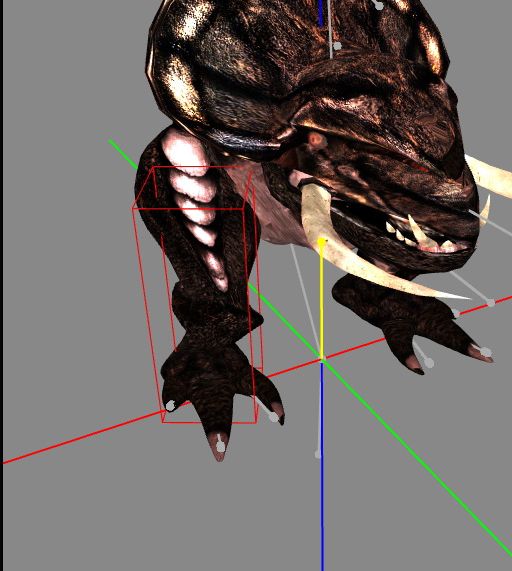Viewport: 512px width, 571px height.
Task: Click the red bounding box bottom edge
Action: click(209, 423)
